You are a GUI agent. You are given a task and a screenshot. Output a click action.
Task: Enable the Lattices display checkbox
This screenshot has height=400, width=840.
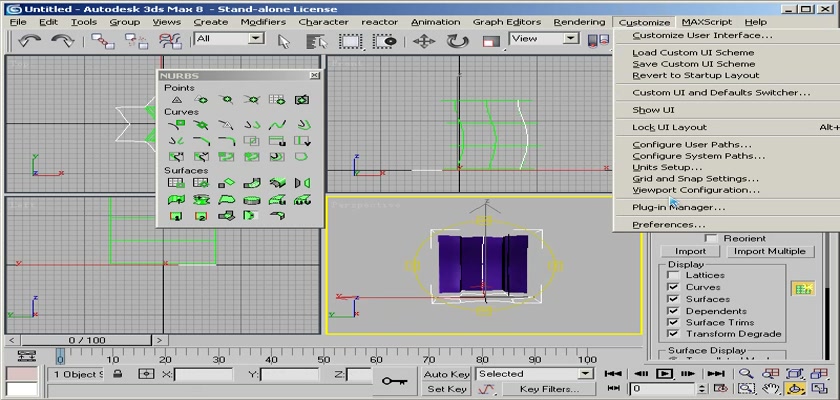673,275
